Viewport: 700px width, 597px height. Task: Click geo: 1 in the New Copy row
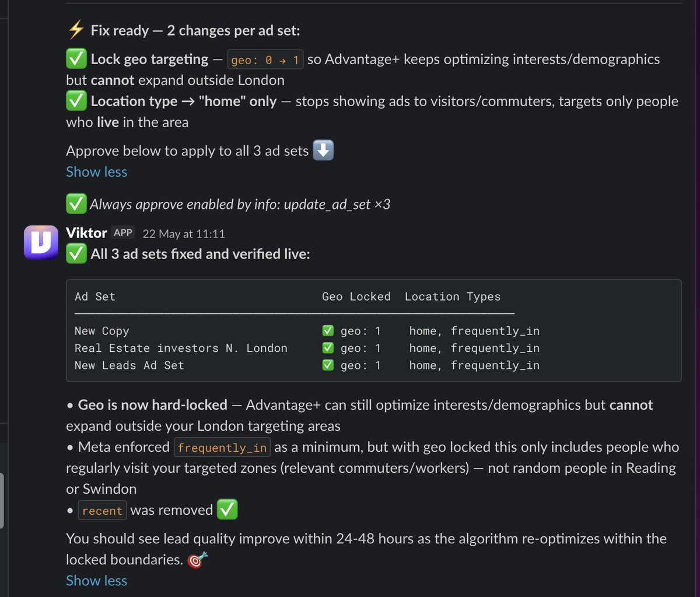click(360, 331)
